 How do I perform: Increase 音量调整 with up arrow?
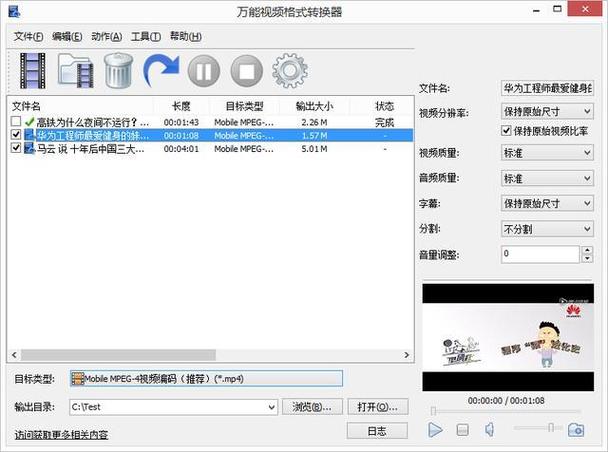tap(588, 250)
